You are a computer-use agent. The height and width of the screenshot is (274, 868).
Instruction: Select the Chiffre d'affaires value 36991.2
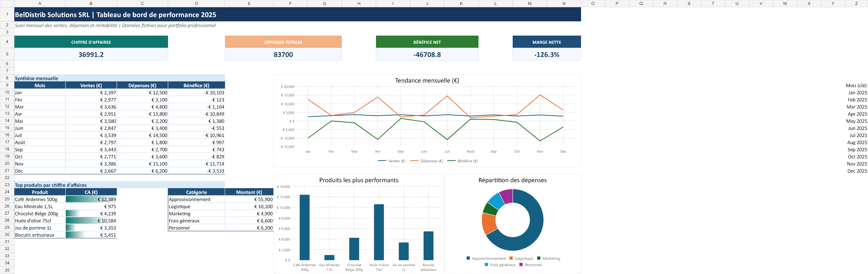pyautogui.click(x=91, y=54)
